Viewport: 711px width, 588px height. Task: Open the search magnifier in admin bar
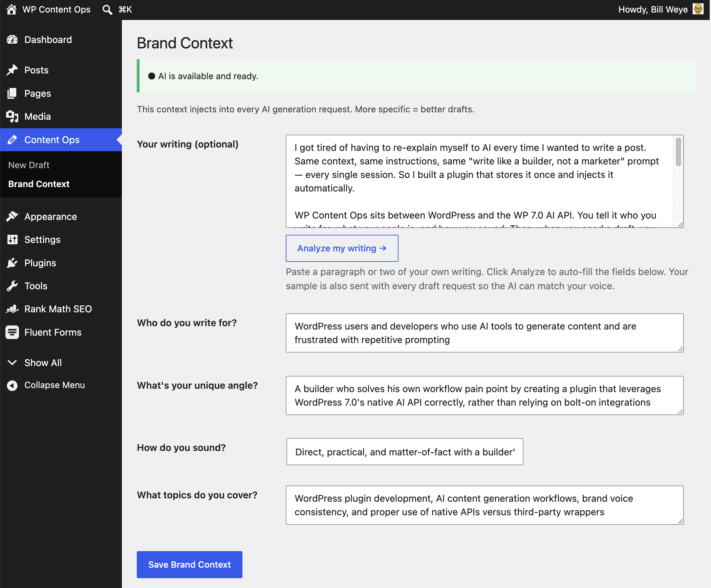pos(107,9)
